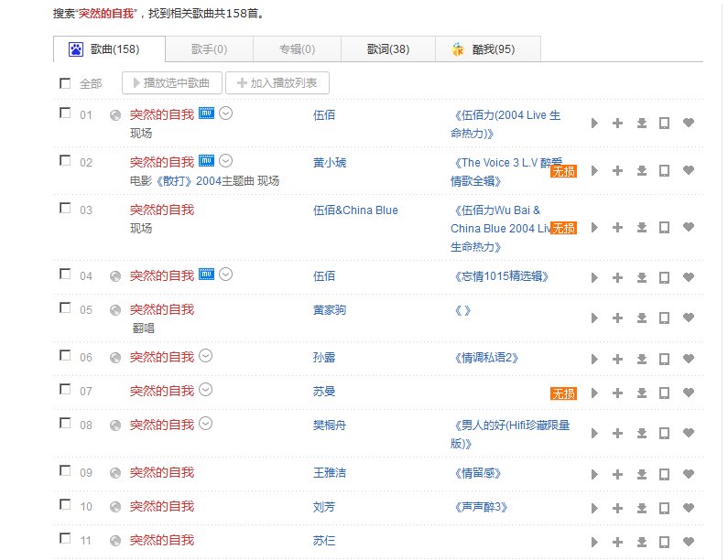
Task: Open artist link 樊桐舟
Action: pos(330,425)
